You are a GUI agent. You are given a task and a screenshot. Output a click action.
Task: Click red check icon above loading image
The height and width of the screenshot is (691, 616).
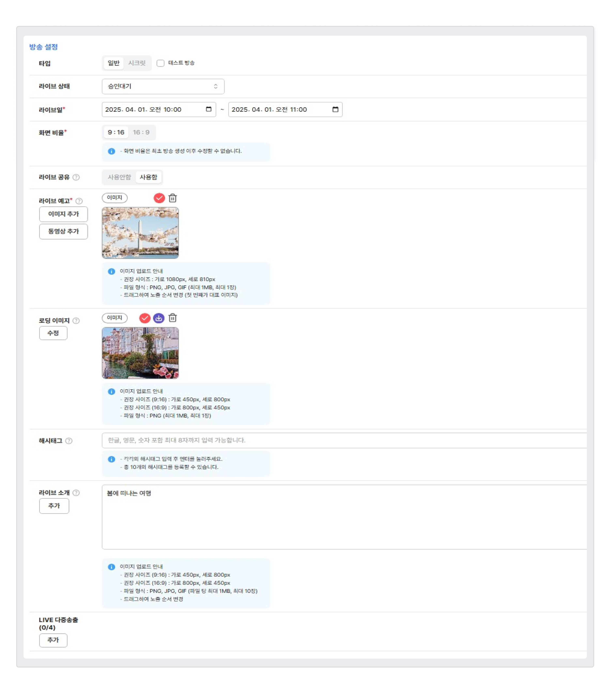pyautogui.click(x=145, y=318)
